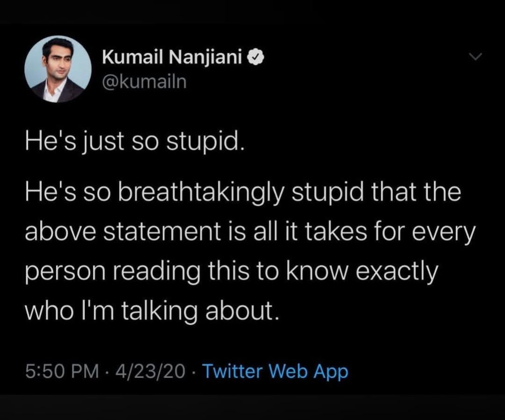The image size is (505, 420).
Task: Open the tweet options chevron menu
Action: coord(475,57)
